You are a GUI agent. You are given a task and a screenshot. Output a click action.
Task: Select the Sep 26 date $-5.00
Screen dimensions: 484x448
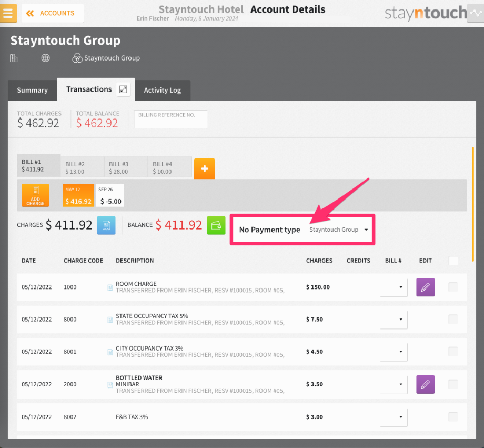[x=110, y=195]
